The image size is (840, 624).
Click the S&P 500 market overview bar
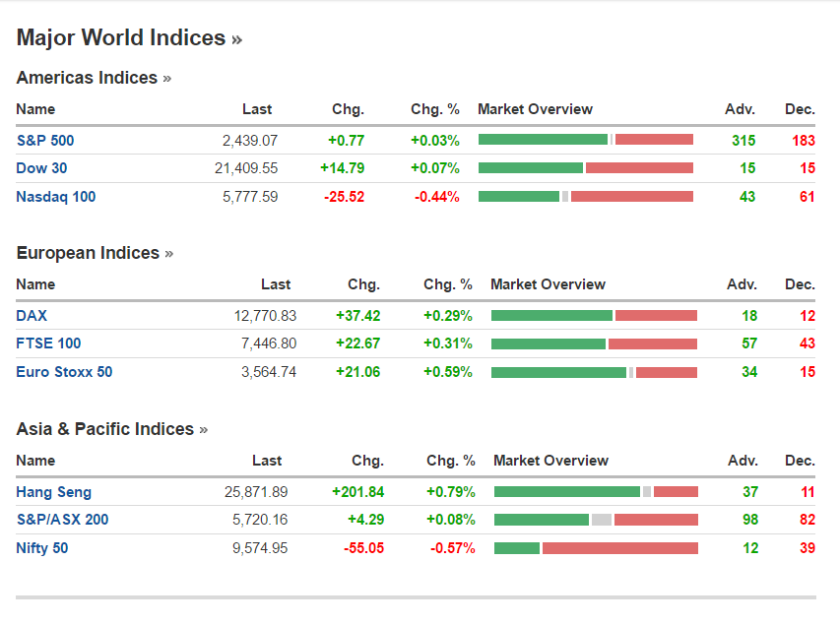click(586, 140)
